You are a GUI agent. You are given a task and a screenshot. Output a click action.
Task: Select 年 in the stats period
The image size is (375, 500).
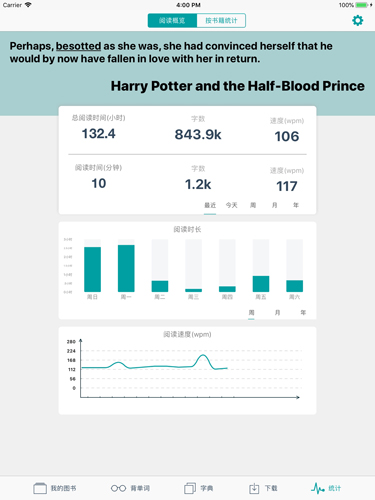(x=296, y=205)
